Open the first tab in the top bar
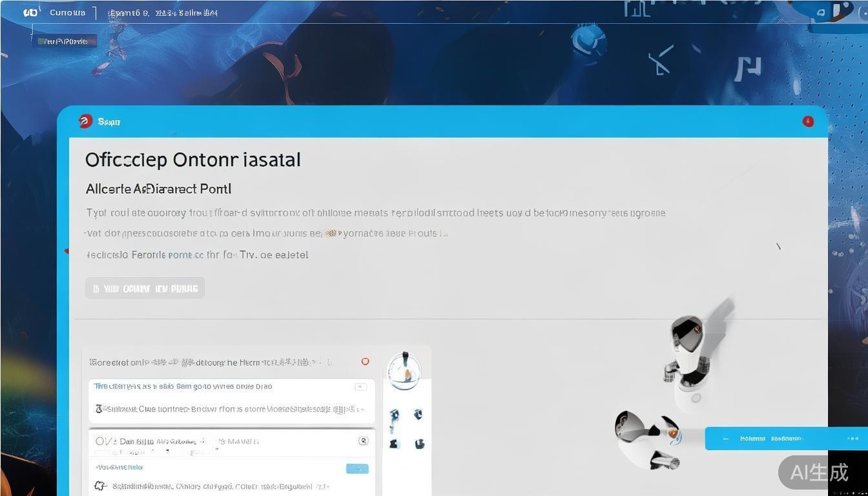 (67, 12)
